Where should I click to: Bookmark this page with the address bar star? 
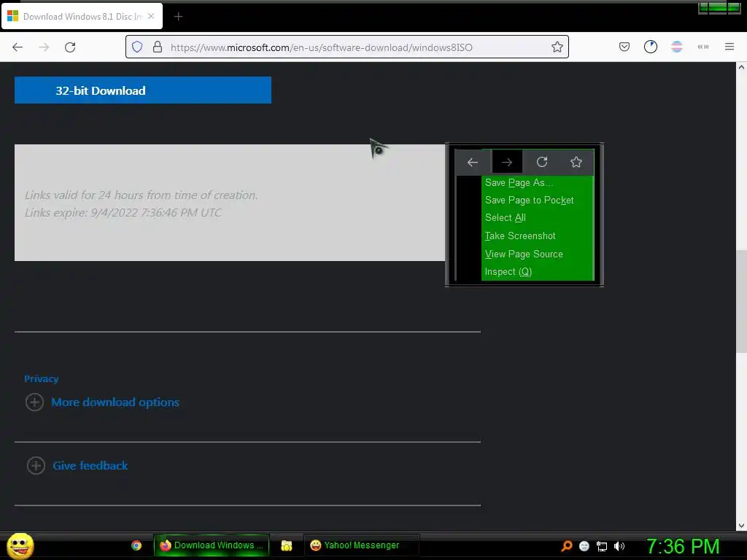point(557,47)
